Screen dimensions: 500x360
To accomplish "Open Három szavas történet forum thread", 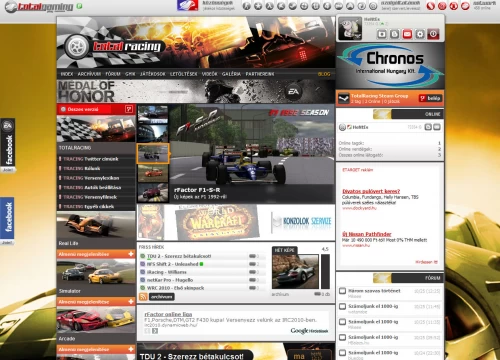I will (x=374, y=291).
